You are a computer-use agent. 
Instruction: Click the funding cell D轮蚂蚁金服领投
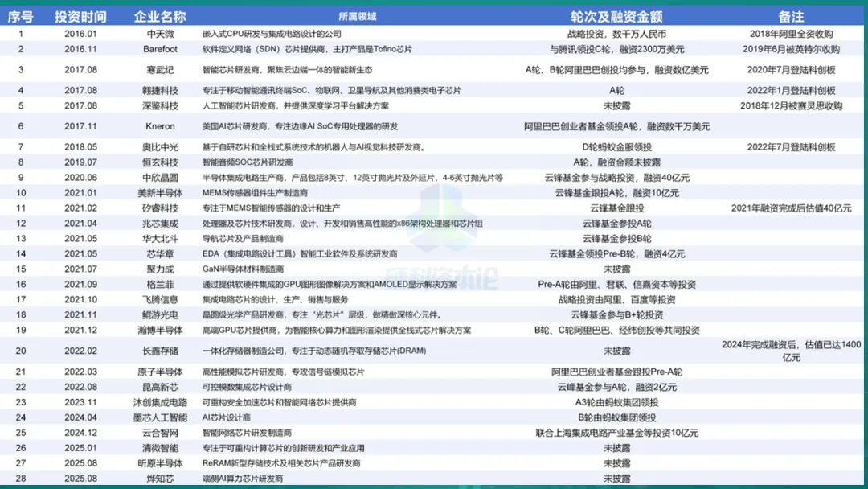616,146
